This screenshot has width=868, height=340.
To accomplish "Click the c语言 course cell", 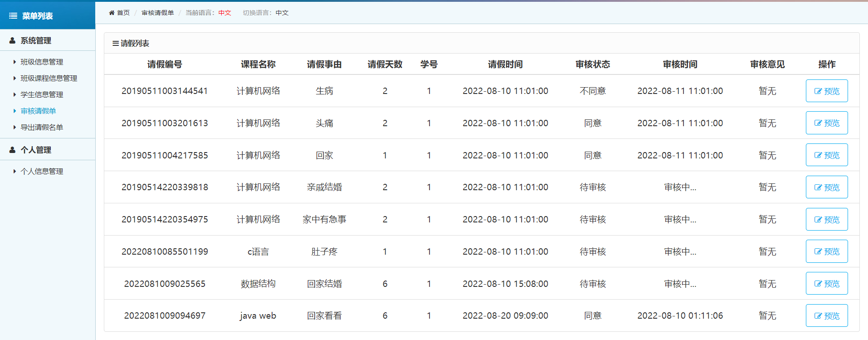I will [258, 251].
